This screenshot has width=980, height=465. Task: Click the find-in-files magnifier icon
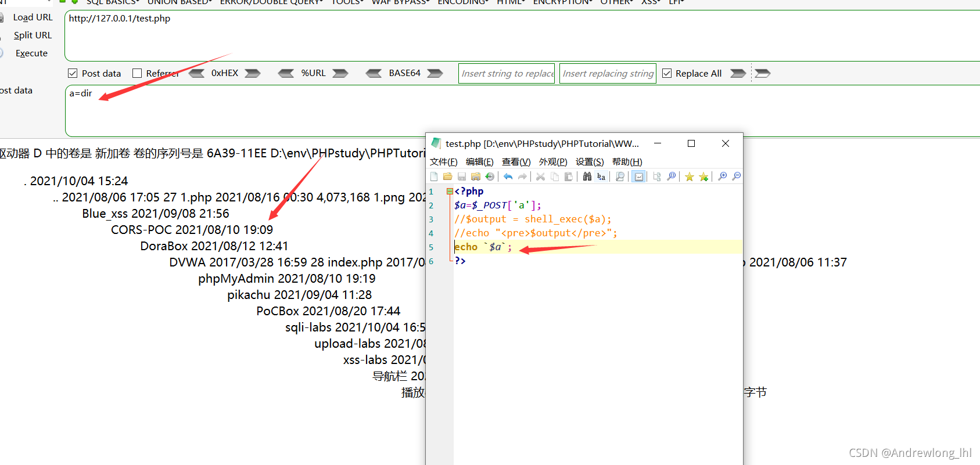(620, 176)
